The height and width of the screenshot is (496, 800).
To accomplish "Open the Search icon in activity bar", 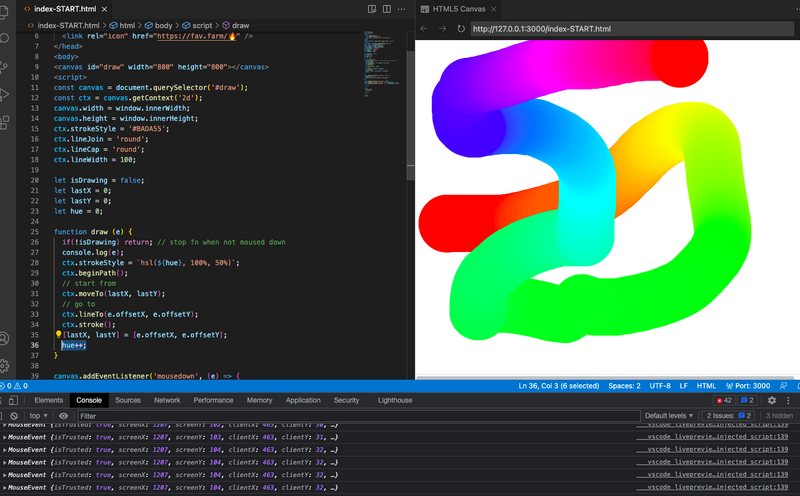I will (5, 37).
